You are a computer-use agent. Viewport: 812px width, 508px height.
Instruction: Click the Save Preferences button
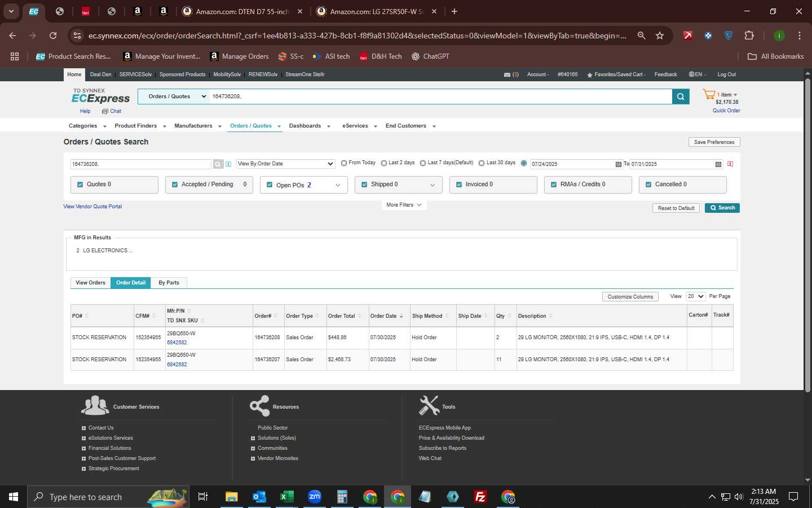[x=714, y=142]
